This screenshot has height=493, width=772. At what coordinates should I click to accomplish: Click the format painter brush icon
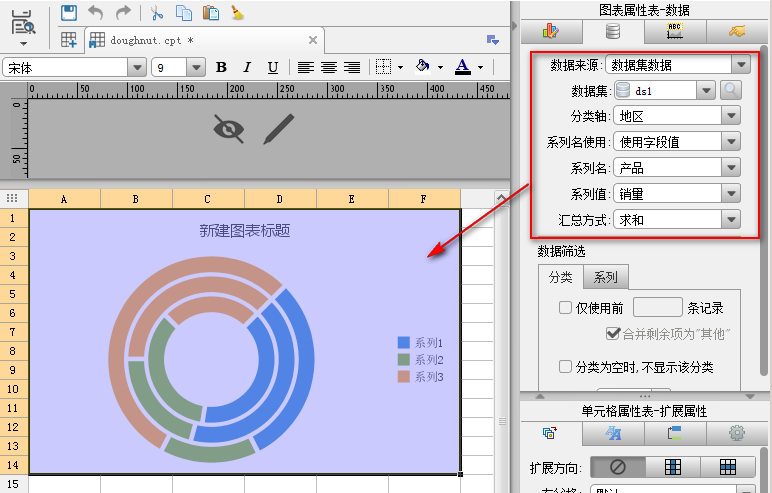(238, 13)
